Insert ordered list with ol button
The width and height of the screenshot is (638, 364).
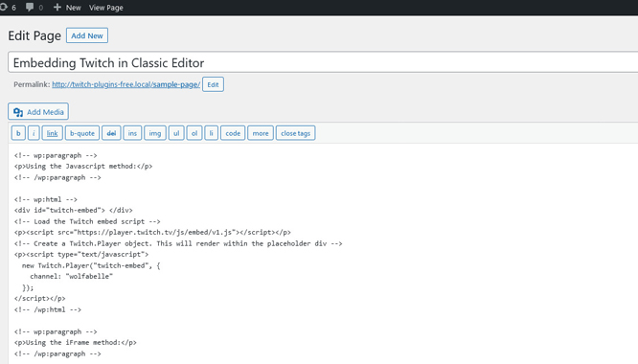pos(194,133)
